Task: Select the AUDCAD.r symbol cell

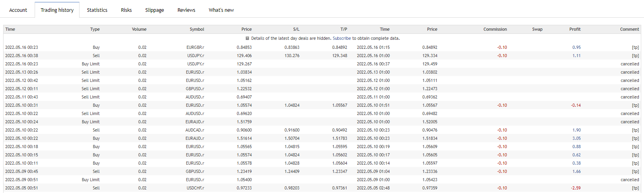Action: (195, 130)
